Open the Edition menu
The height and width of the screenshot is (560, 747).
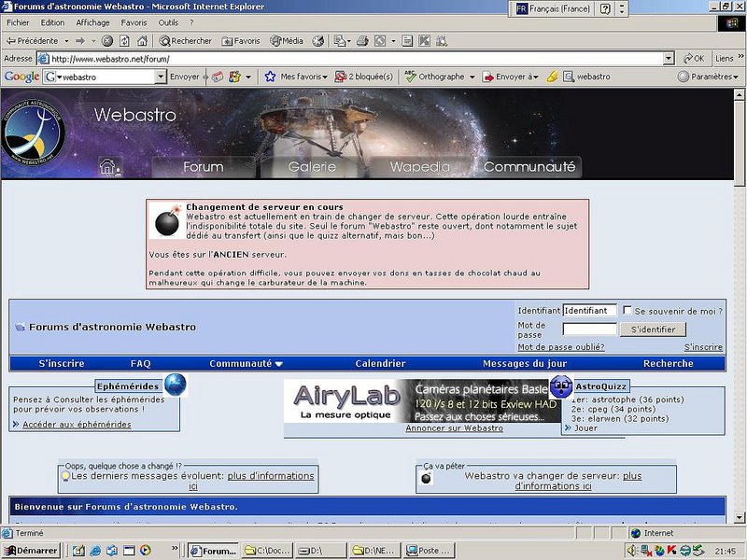[52, 22]
